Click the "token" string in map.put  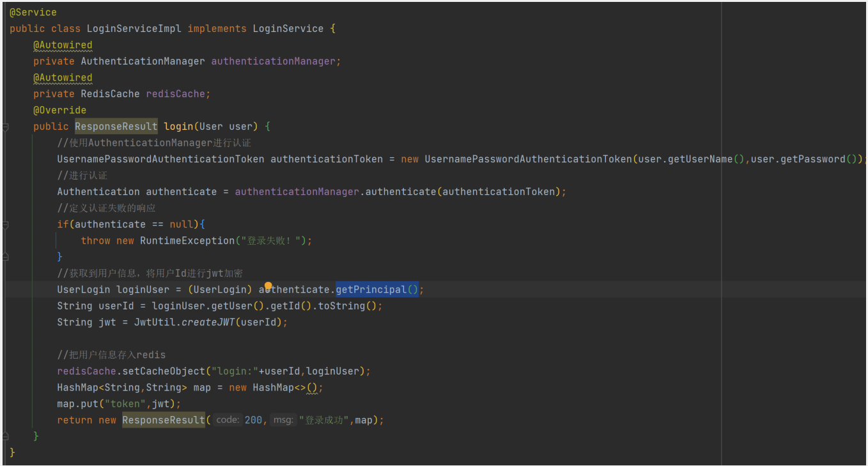[124, 403]
